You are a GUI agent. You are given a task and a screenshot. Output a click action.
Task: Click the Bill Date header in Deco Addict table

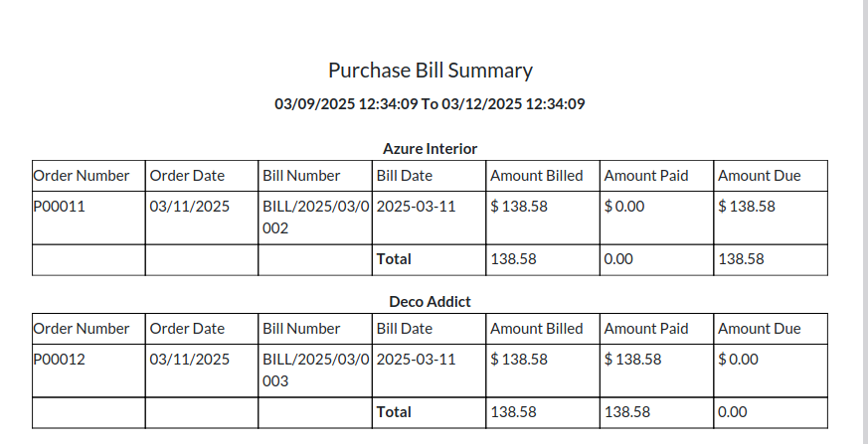(404, 329)
